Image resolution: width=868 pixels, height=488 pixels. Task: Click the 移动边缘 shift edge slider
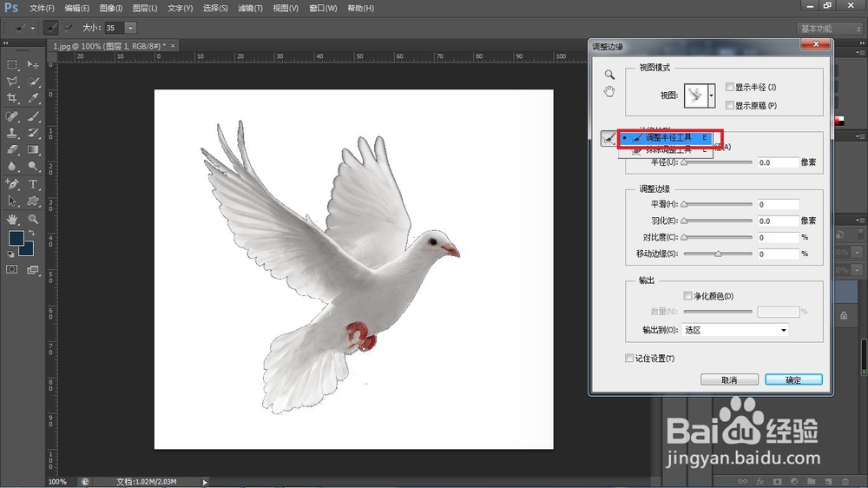click(x=718, y=254)
